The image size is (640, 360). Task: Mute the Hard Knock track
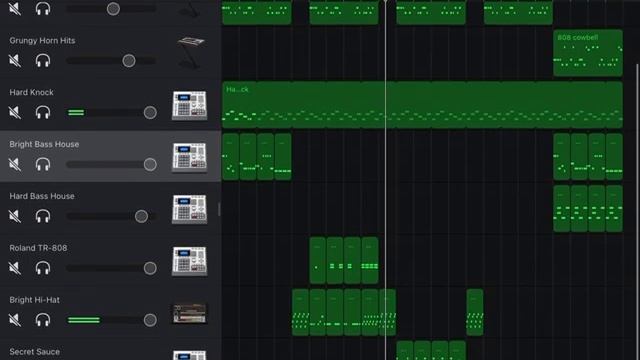15,113
